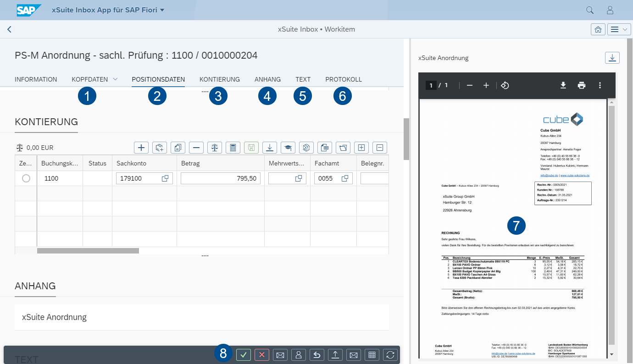Save the accounting data via the green disk icon

(251, 148)
